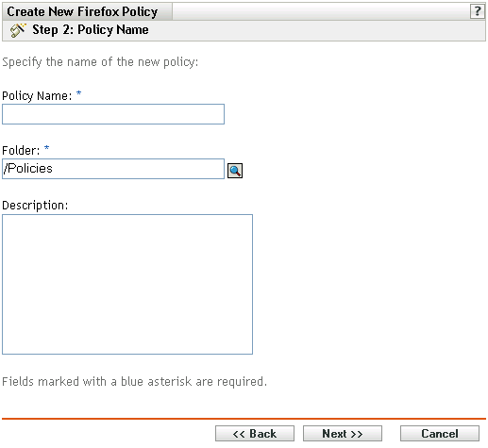This screenshot has width=488, height=448.
Task: Go back with the << Back button
Action: pos(255,434)
